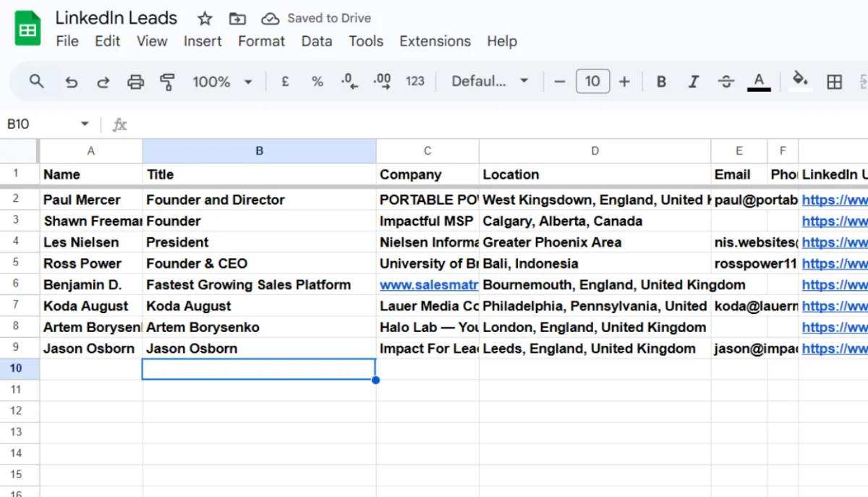Screen dimensions: 868x497
Task: Open the Edit menu
Action: [x=108, y=41]
